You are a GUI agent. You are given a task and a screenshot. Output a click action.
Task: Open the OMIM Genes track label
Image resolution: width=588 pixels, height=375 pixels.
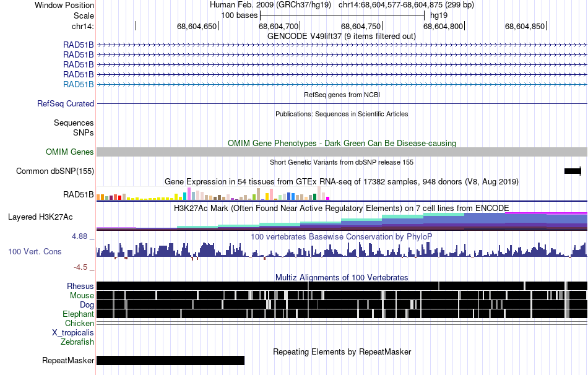pos(70,152)
